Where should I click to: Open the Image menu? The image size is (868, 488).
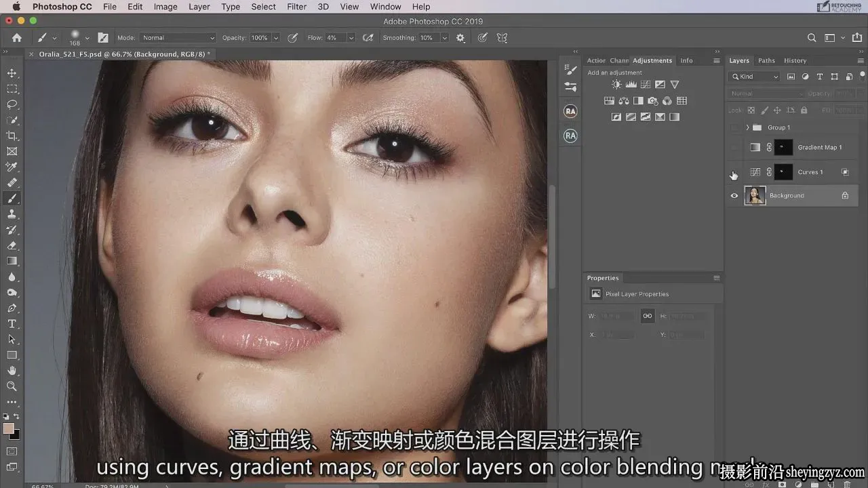[165, 7]
